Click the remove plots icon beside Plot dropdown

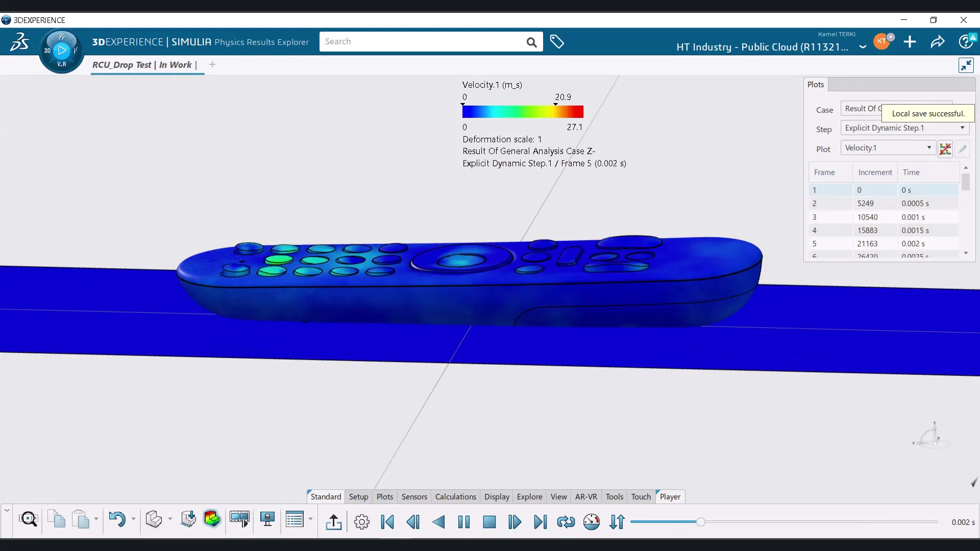945,149
